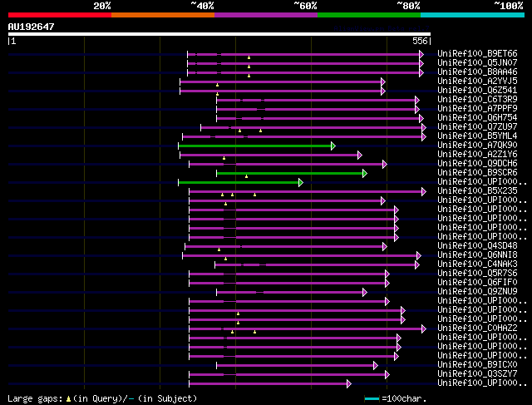Image resolution: width=532 pixels, height=405 pixels.
Task: Click the yellow gap marker under Q6NNI8 row
Action: pyautogui.click(x=225, y=259)
